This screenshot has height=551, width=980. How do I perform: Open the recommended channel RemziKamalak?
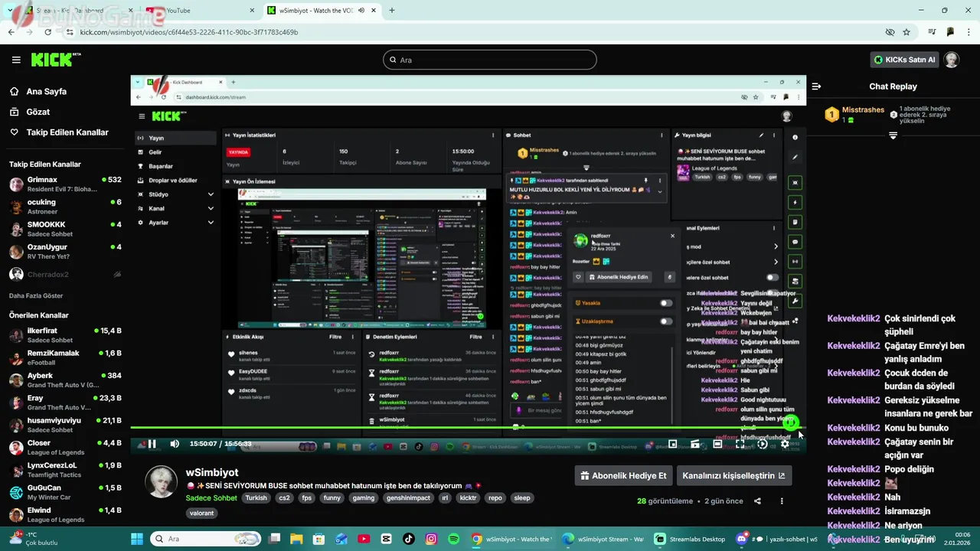tap(64, 357)
